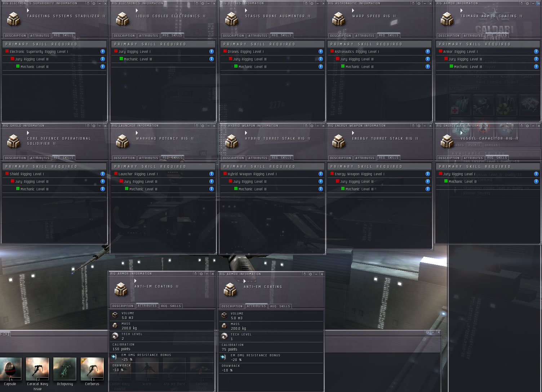Switch to Description tab in Targeting Systems Stabilizer II window
Viewport: 542px width, 392px height.
pyautogui.click(x=15, y=36)
